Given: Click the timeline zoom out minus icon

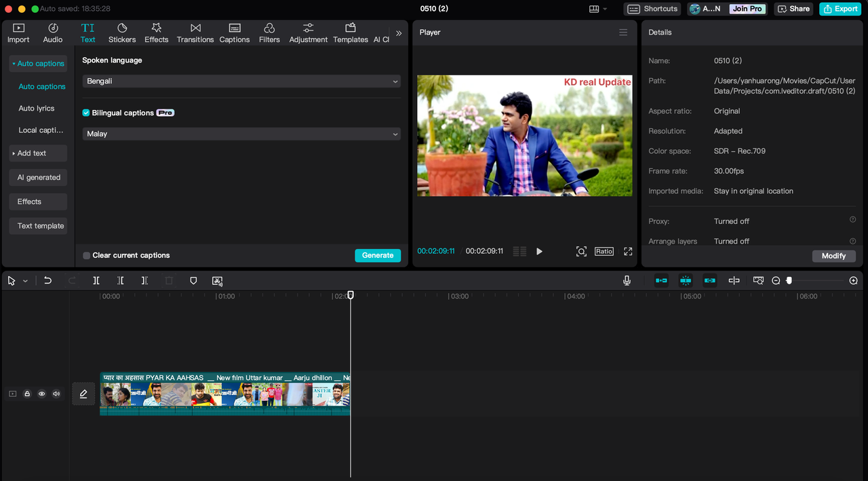Looking at the screenshot, I should pos(776,280).
